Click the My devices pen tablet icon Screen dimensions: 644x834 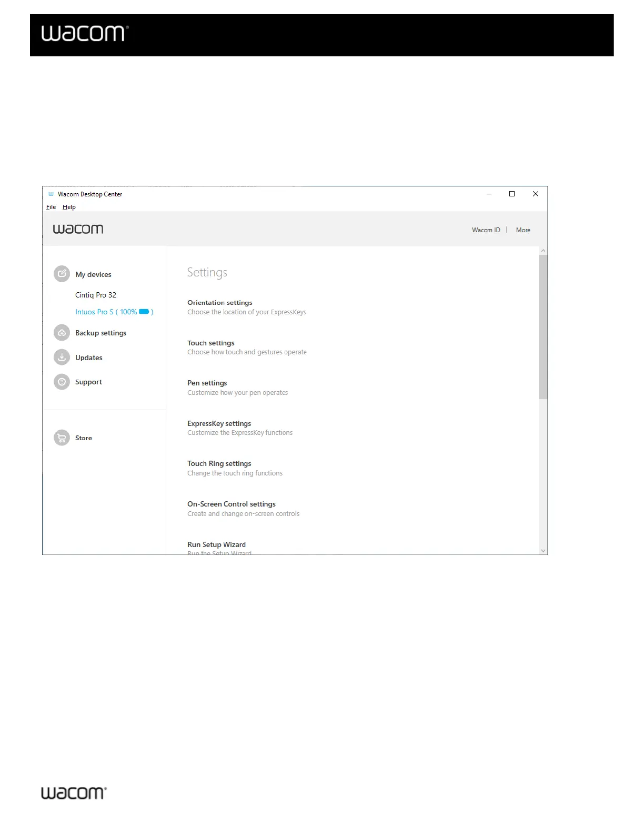tap(62, 274)
